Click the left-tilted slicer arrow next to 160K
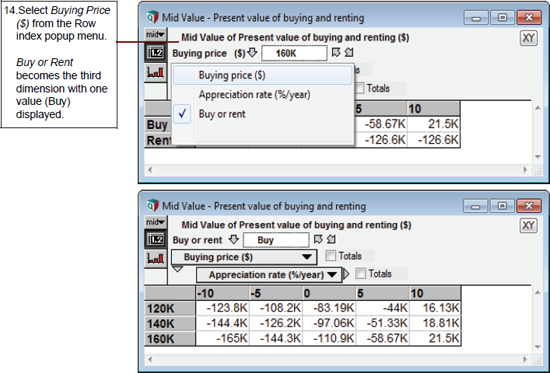This screenshot has width=550, height=373. pos(336,53)
